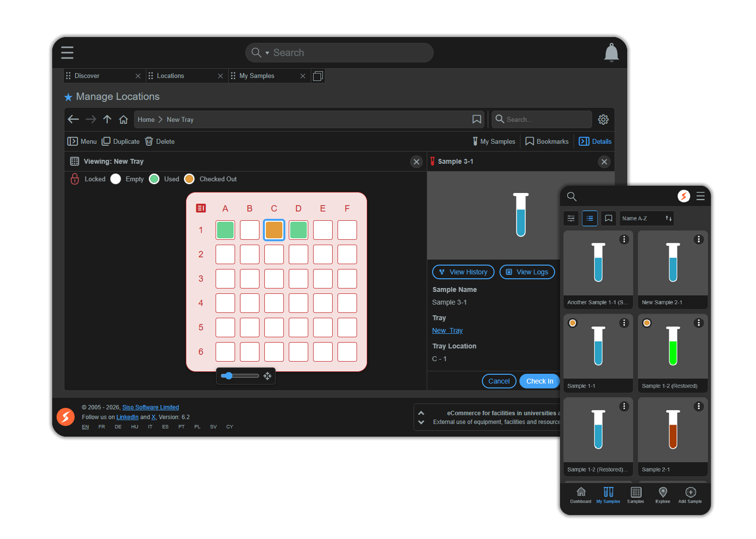This screenshot has height=539, width=756.
Task: Open the filter options icon in mobile panel
Action: (571, 218)
